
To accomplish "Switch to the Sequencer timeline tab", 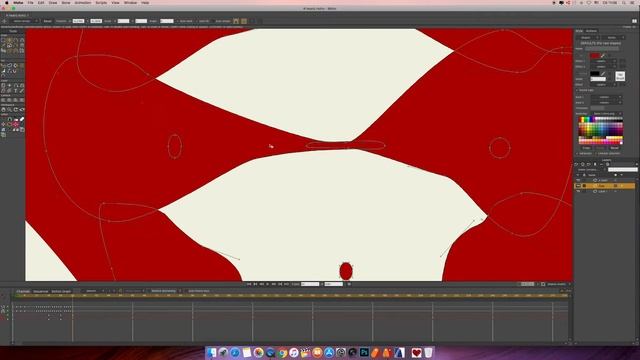I will pyautogui.click(x=40, y=291).
